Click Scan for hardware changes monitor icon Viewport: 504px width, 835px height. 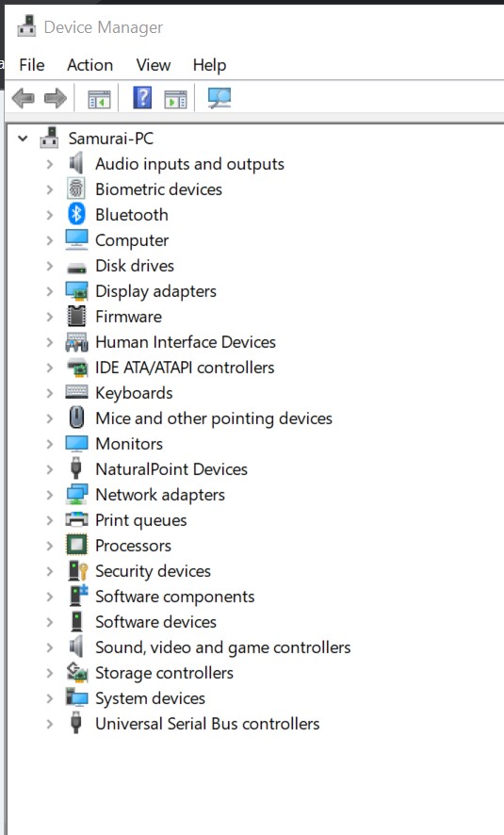point(219,98)
